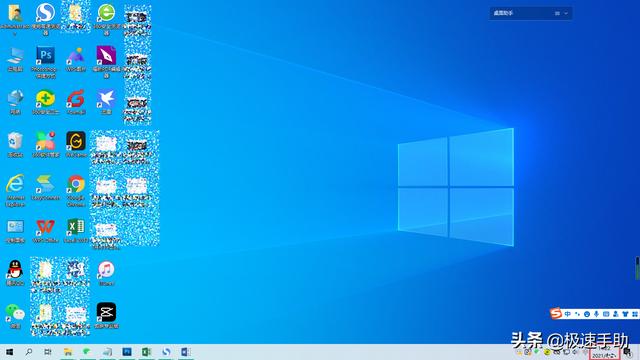The height and width of the screenshot is (360, 640).
Task: Open the Photoshop desktop shortcut
Action: click(45, 61)
